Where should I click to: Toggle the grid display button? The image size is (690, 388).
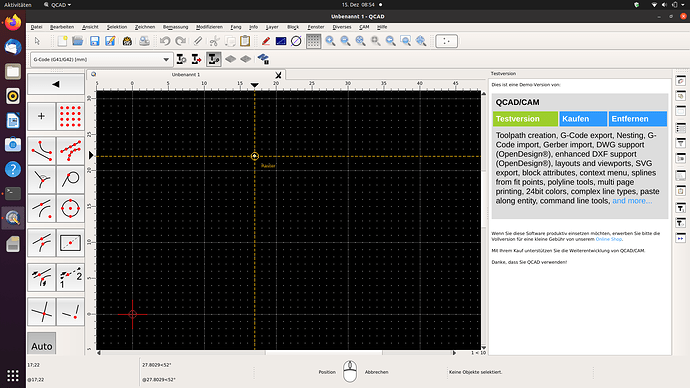[313, 41]
